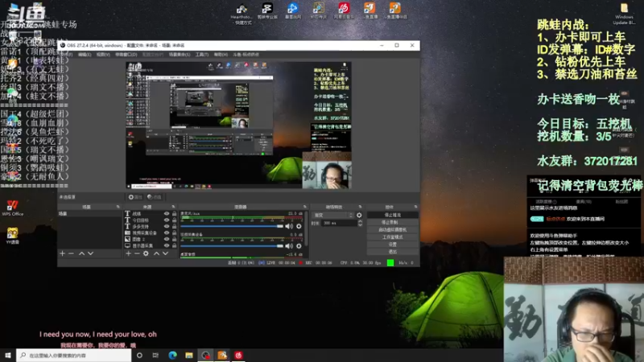644x362 pixels.
Task: Click 退出 to exit OBS
Action: click(x=392, y=252)
